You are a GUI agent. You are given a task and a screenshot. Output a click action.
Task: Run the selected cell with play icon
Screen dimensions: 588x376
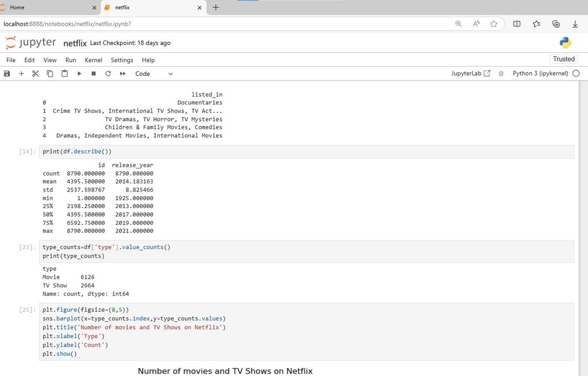(79, 74)
